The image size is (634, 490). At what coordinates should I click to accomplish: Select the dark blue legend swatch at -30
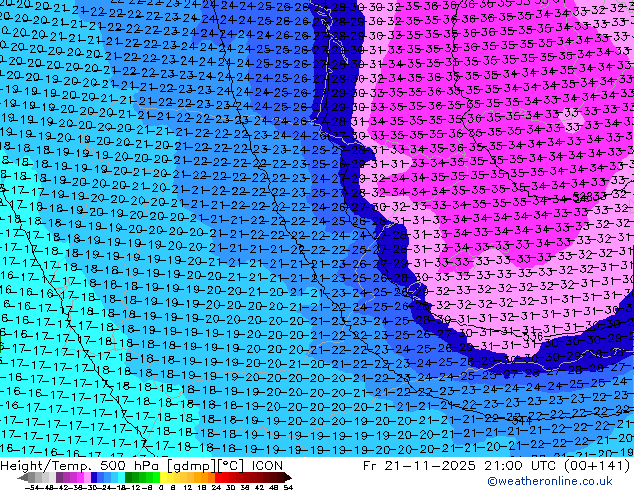pyautogui.click(x=94, y=478)
